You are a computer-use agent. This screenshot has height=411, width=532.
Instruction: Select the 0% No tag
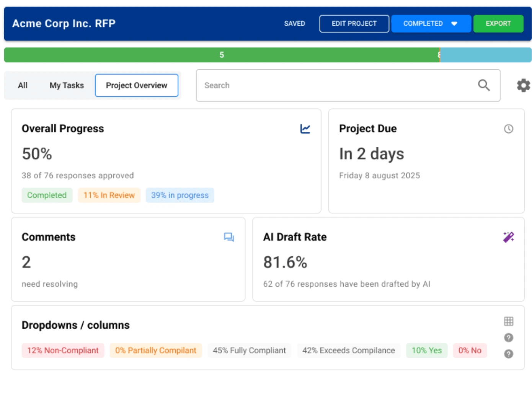470,351
